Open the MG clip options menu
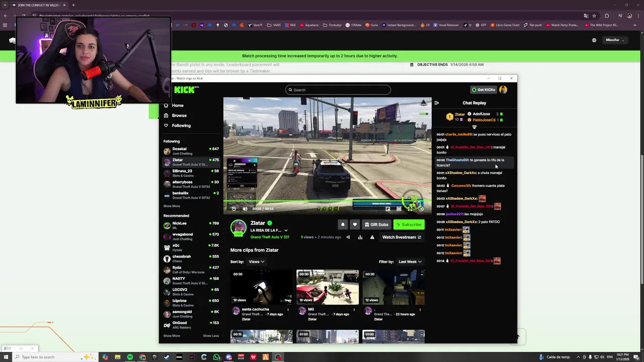The height and width of the screenshot is (362, 644). click(x=354, y=310)
